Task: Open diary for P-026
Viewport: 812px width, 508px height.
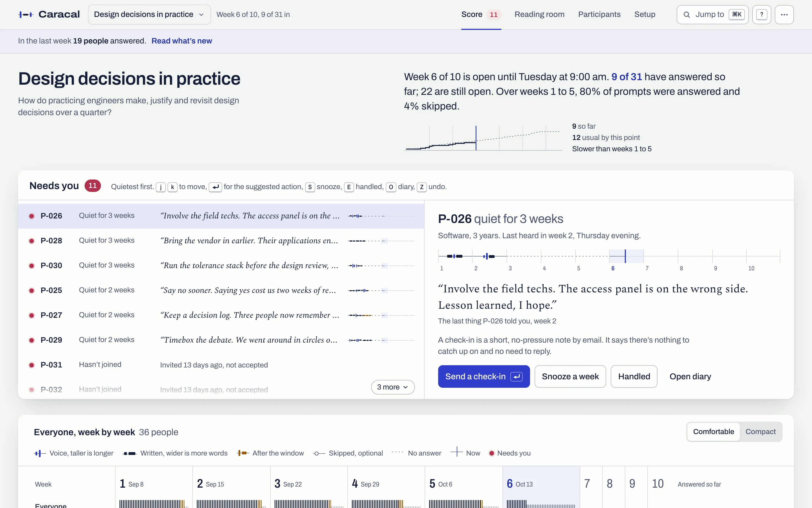Action: (x=690, y=377)
